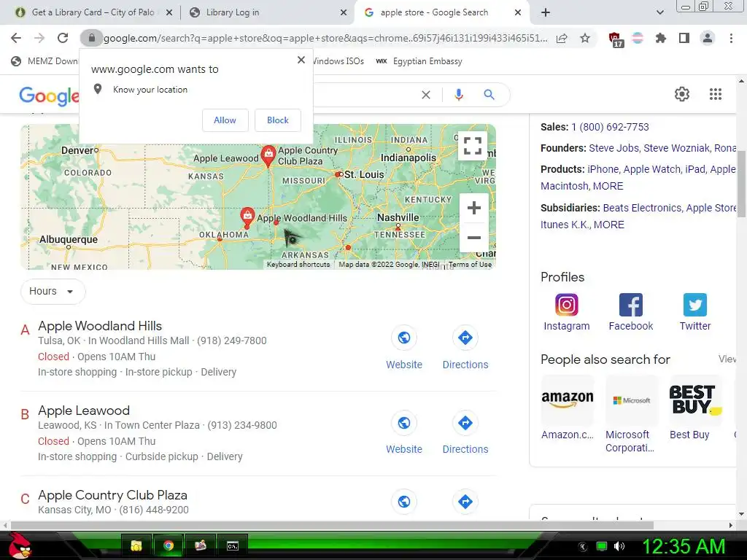
Task: Reload the current page
Action: (x=63, y=38)
